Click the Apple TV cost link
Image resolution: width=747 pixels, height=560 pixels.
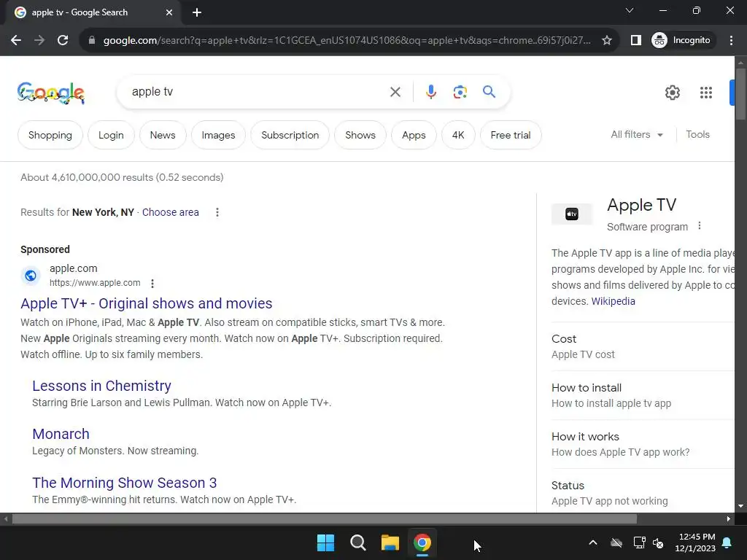point(583,354)
